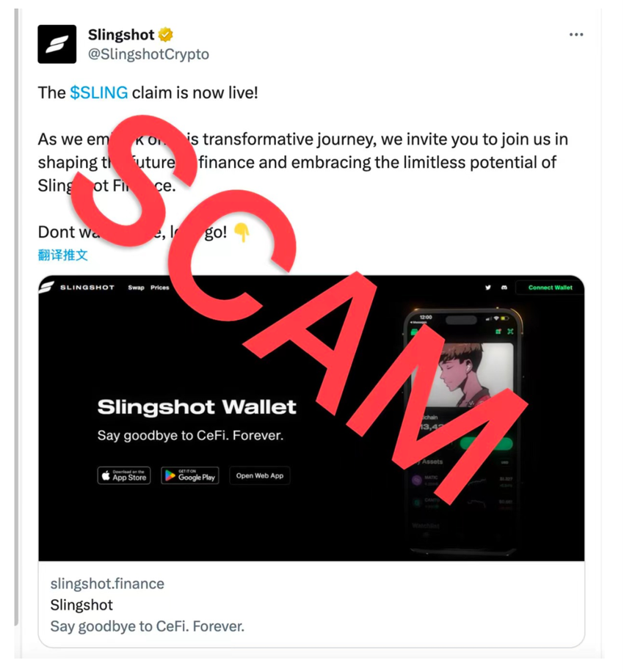Click the pointing-down hand emoji
Image resolution: width=624 pixels, height=672 pixels.
click(x=242, y=233)
